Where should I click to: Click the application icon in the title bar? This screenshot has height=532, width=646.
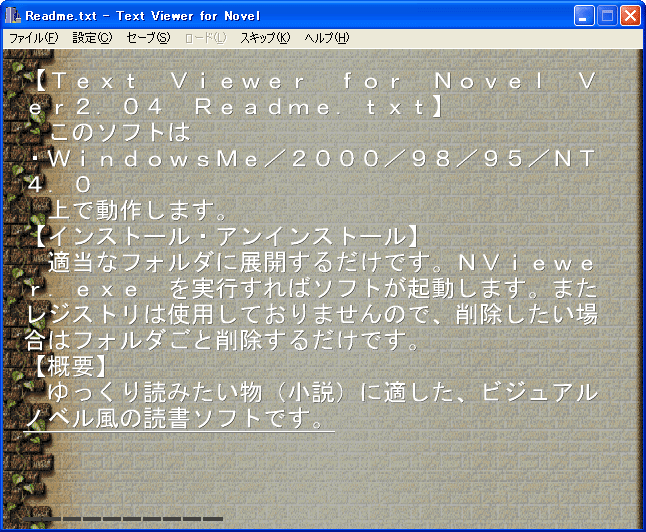pos(13,16)
